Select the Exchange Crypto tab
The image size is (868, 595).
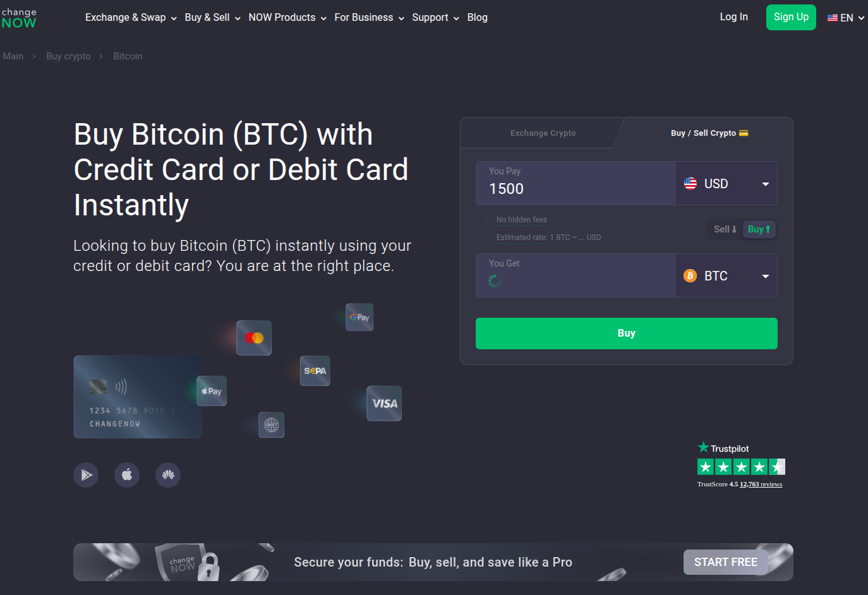(x=543, y=133)
